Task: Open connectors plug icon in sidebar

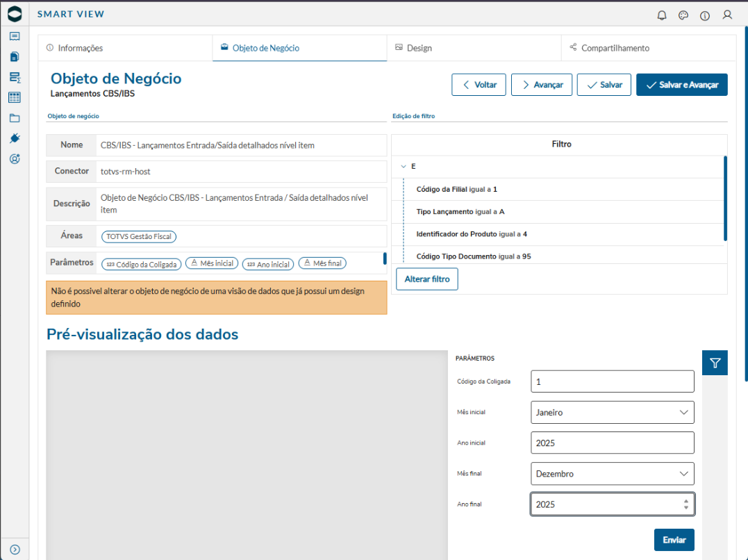Action: coord(15,138)
